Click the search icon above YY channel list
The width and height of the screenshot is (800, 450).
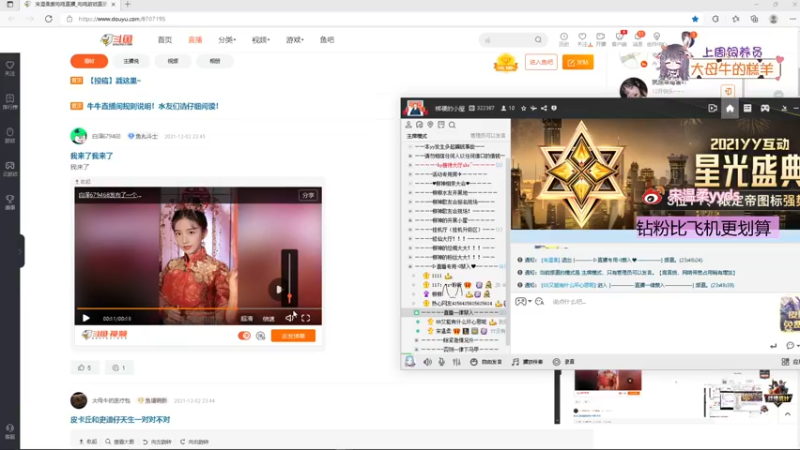point(452,124)
